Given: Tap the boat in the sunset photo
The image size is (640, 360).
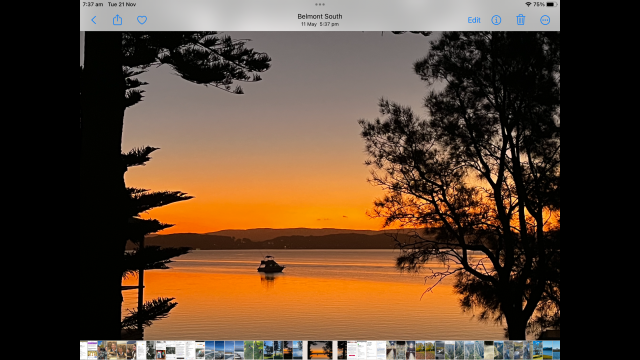Looking at the screenshot, I should (x=271, y=264).
